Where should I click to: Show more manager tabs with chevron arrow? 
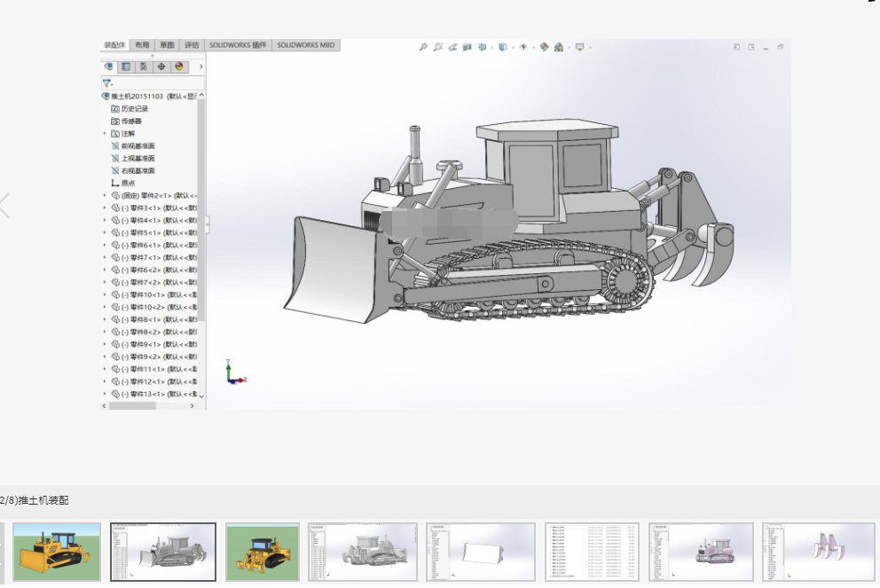(x=200, y=67)
